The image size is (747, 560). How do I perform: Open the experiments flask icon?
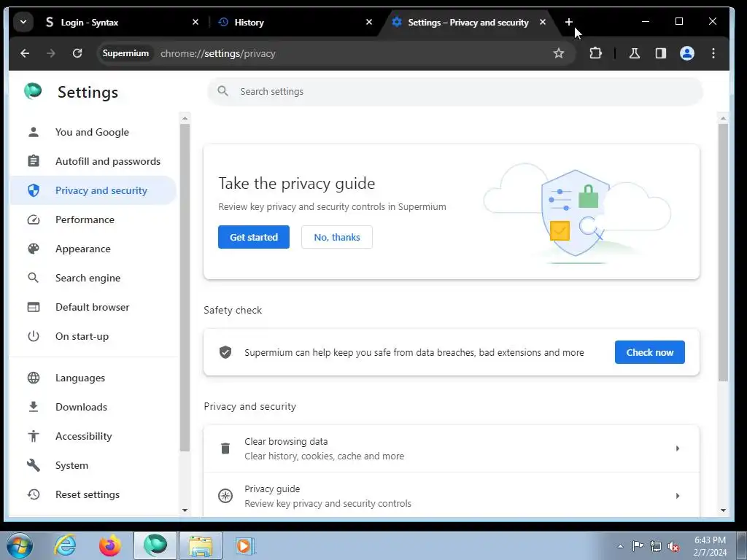[634, 53]
